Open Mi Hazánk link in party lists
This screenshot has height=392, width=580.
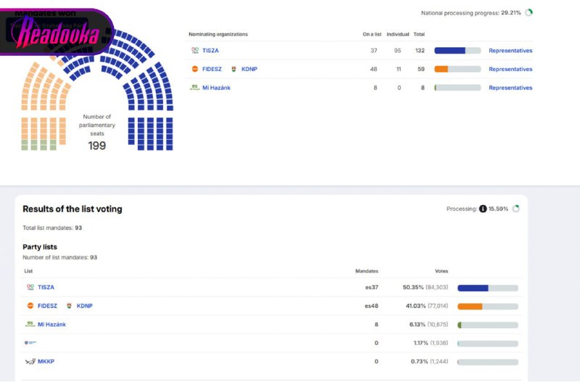pos(51,325)
